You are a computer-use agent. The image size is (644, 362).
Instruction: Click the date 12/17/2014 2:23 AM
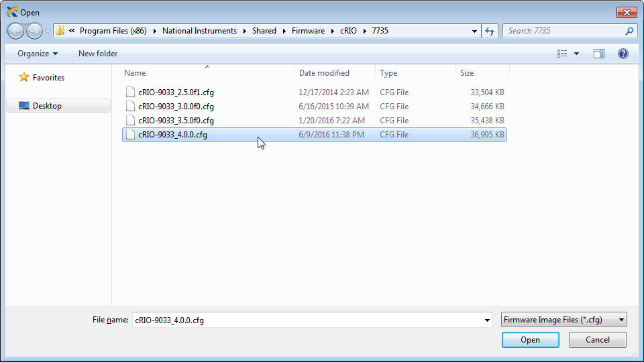pyautogui.click(x=333, y=93)
